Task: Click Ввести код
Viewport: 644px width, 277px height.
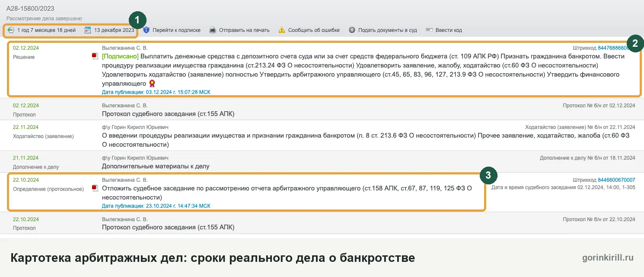Action: (449, 30)
